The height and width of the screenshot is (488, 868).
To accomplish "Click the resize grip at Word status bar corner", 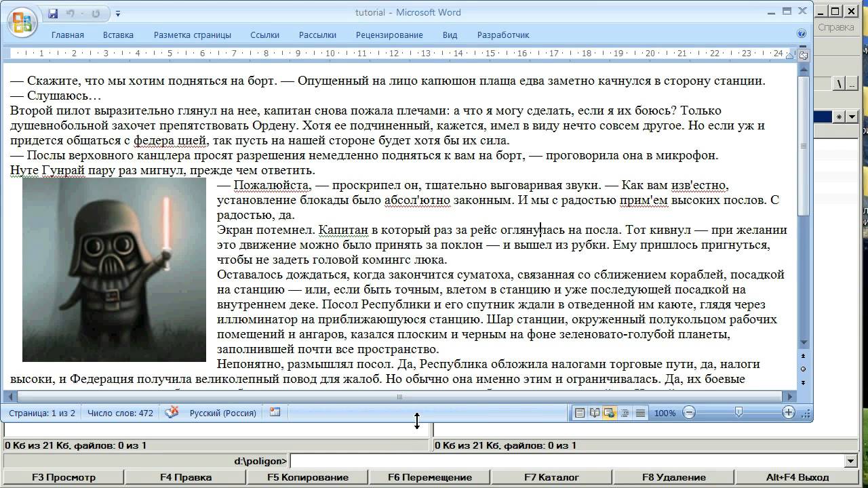I will tap(805, 413).
